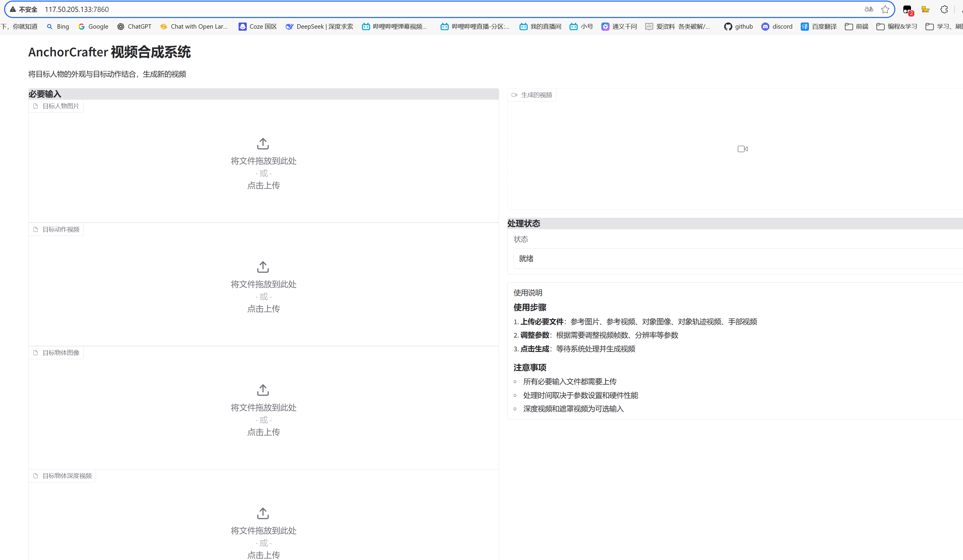Open the Google bookmark
Screen dimensions: 963x560
(93, 26)
